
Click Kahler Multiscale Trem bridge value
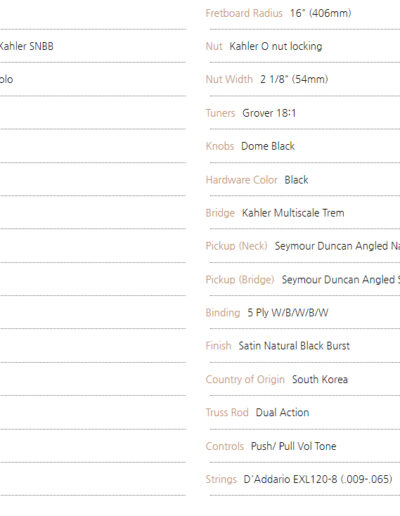[293, 213]
